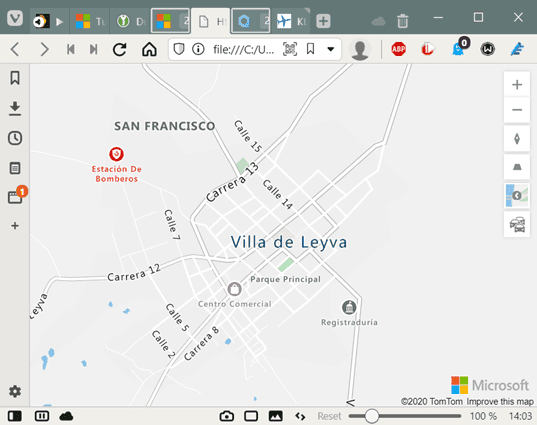
Task: Zoom in on the map
Action: pyautogui.click(x=517, y=85)
